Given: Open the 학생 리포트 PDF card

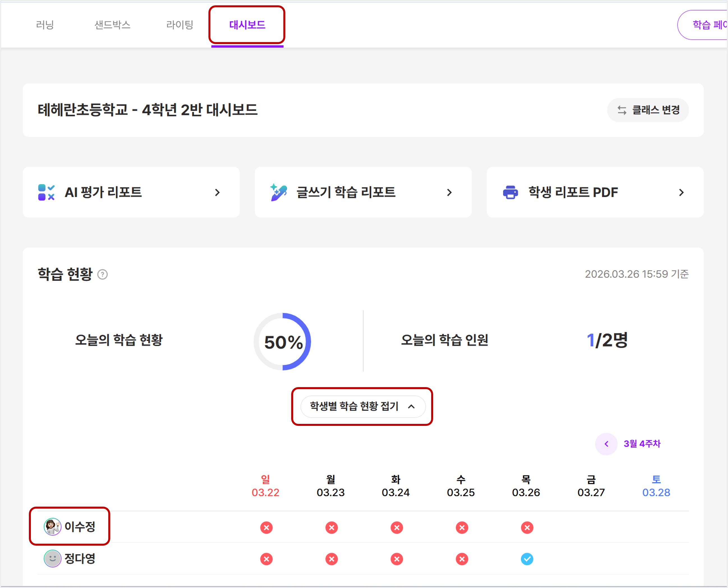Looking at the screenshot, I should tap(595, 192).
